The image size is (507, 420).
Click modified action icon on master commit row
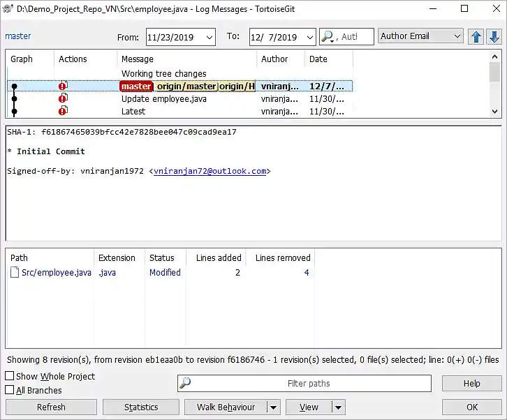click(63, 87)
